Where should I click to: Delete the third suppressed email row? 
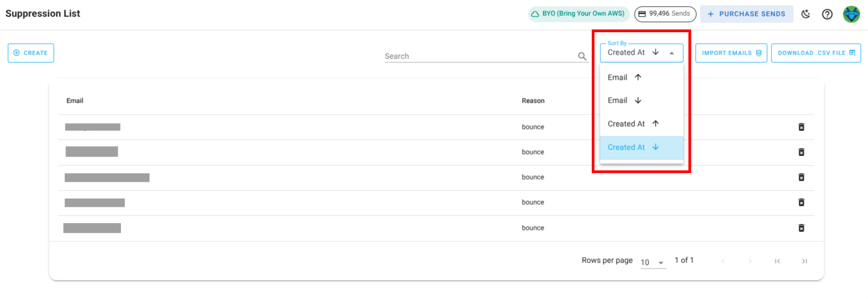click(802, 177)
